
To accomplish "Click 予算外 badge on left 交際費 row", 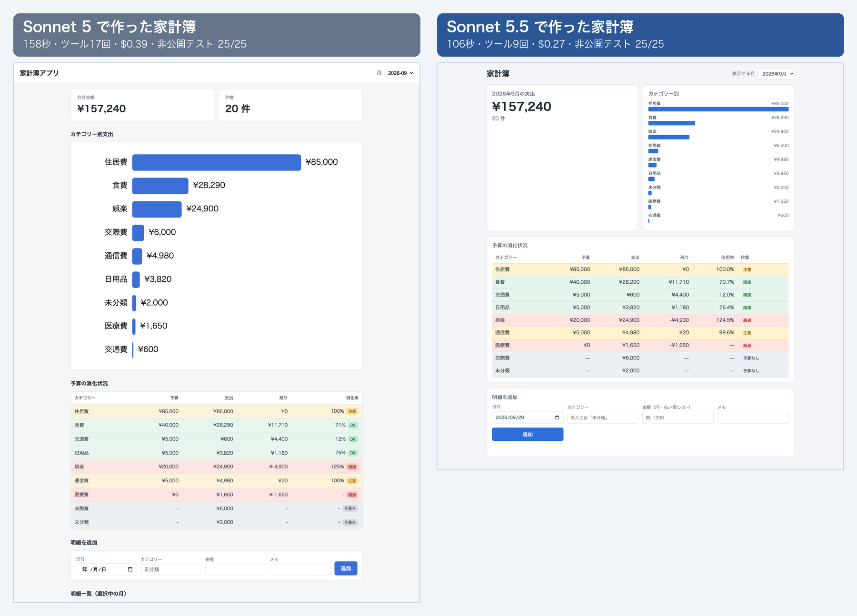I will [x=350, y=508].
